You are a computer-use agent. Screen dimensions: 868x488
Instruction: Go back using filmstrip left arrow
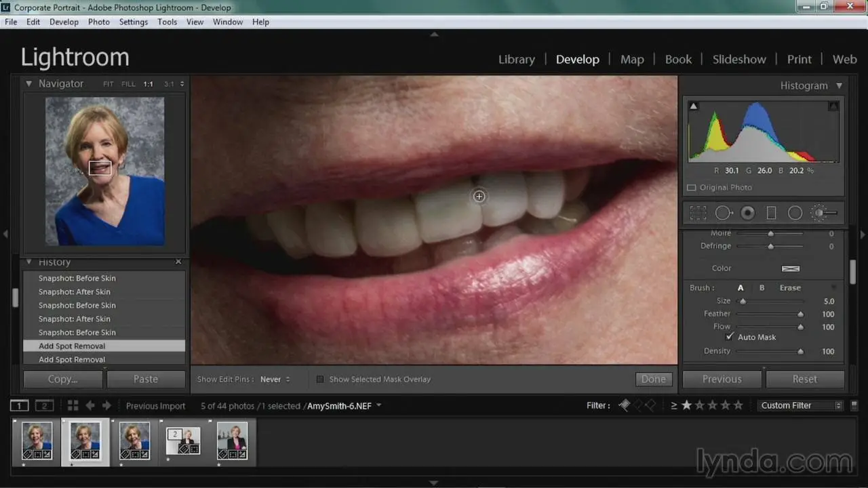[x=90, y=405]
